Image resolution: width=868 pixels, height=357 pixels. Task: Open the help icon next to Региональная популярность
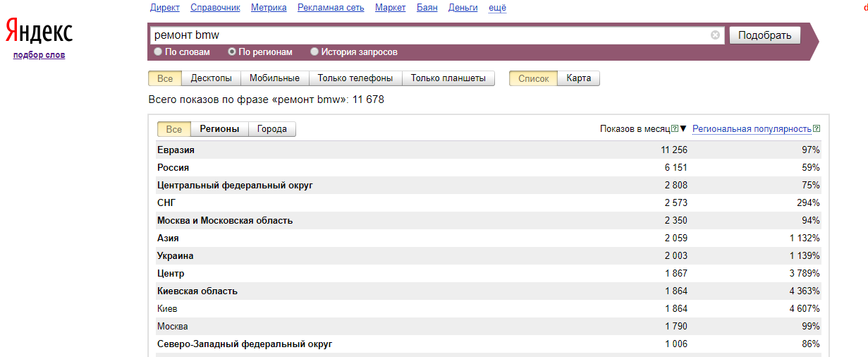pyautogui.click(x=817, y=129)
